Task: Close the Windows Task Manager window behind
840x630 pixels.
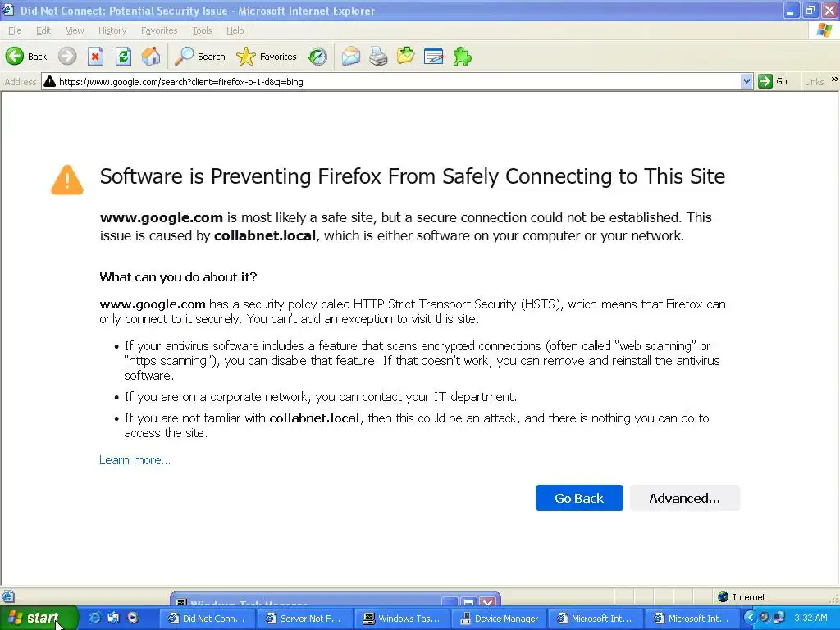Action: 487,602
